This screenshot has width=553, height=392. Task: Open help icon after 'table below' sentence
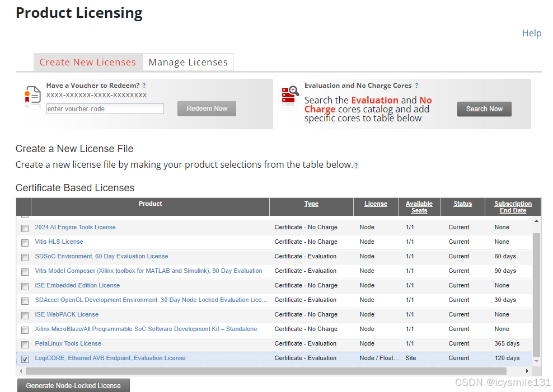[x=356, y=165]
